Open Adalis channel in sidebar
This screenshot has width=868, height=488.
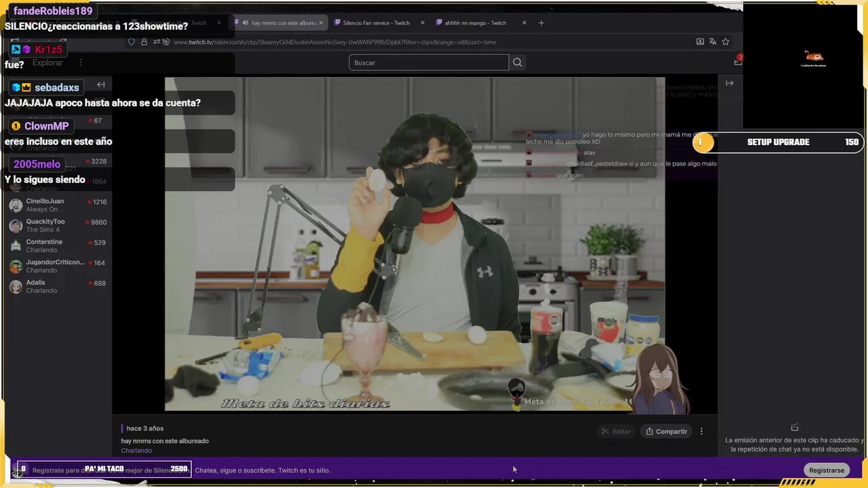58,286
